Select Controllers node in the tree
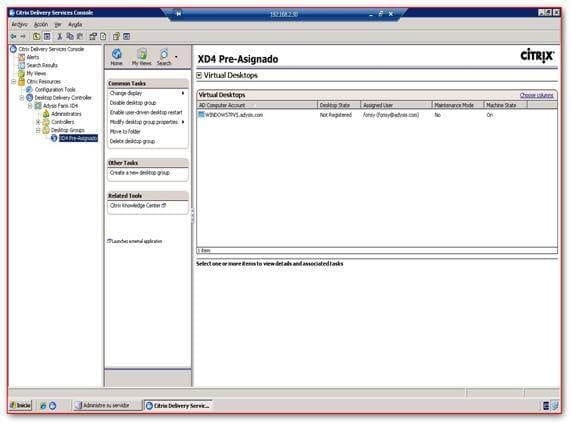Image resolution: width=571 pixels, height=425 pixels. click(x=63, y=122)
